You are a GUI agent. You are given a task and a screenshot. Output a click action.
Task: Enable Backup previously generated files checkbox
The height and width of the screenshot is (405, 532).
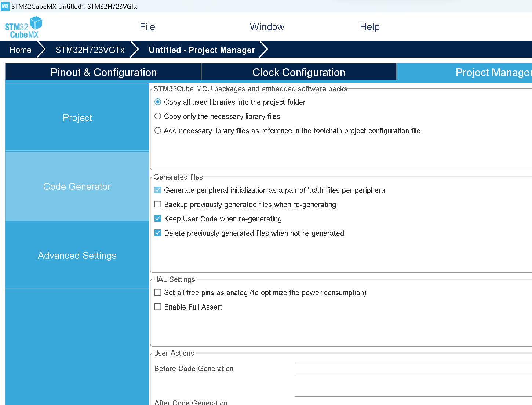click(x=158, y=204)
